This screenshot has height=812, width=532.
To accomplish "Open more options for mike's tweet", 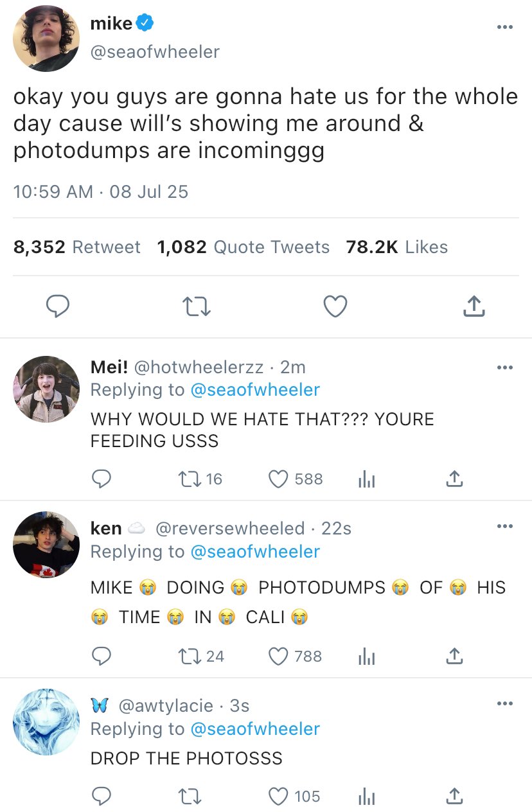I will pos(505,27).
